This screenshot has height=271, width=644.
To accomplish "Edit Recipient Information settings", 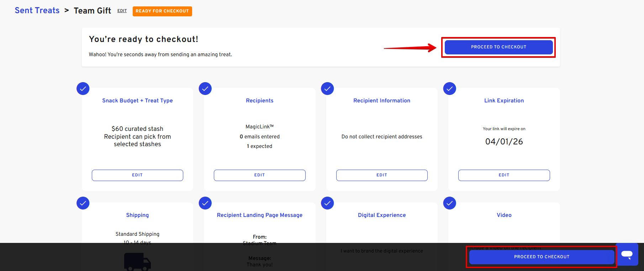I will click(x=382, y=175).
